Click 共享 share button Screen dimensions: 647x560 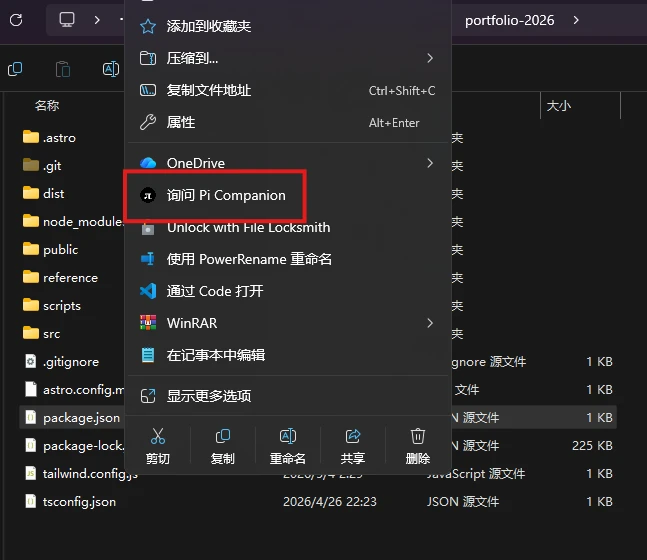352,446
